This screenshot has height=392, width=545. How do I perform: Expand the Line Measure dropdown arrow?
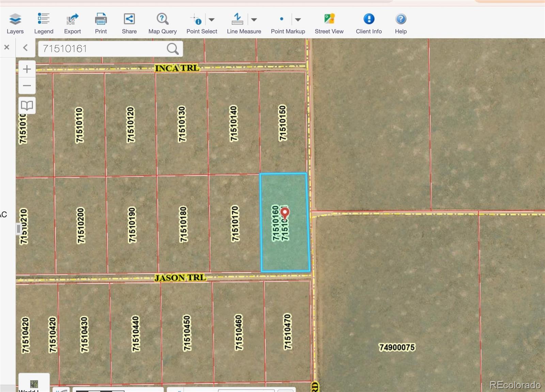tap(254, 20)
